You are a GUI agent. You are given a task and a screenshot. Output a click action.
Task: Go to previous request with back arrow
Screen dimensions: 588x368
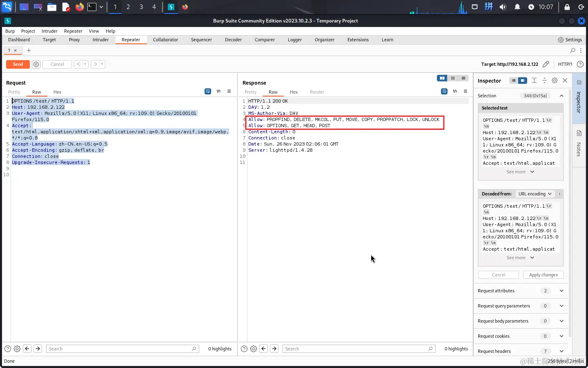click(79, 64)
